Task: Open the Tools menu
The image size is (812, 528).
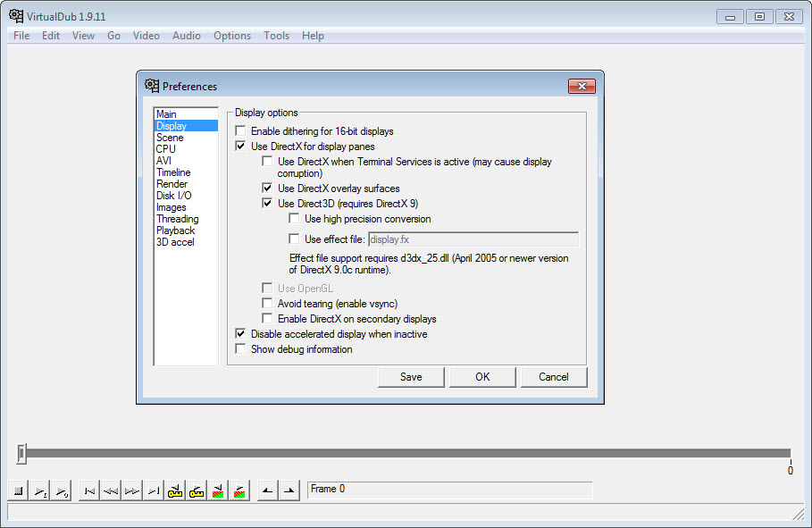Action: point(277,35)
